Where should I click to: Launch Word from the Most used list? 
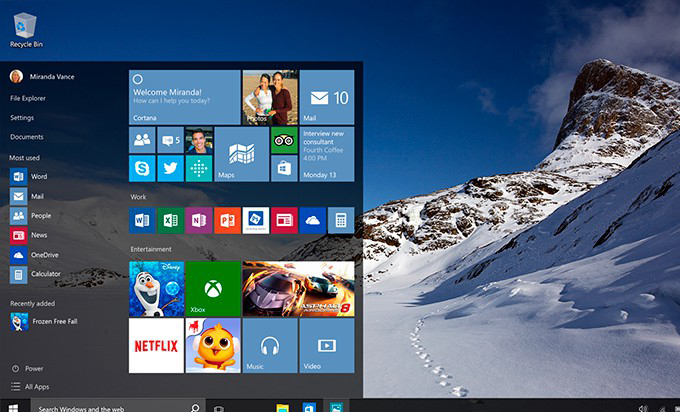tap(29, 177)
